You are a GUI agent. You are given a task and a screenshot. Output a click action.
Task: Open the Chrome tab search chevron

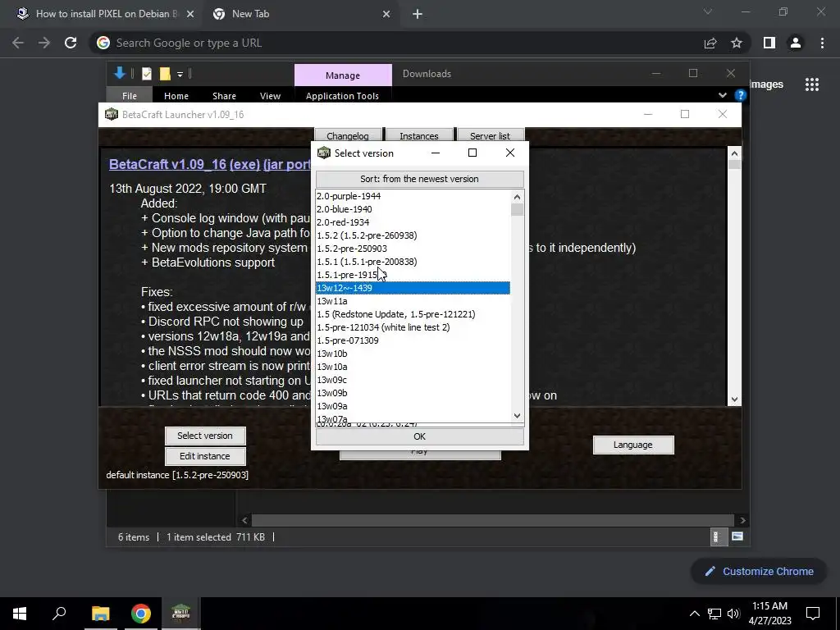[708, 11]
